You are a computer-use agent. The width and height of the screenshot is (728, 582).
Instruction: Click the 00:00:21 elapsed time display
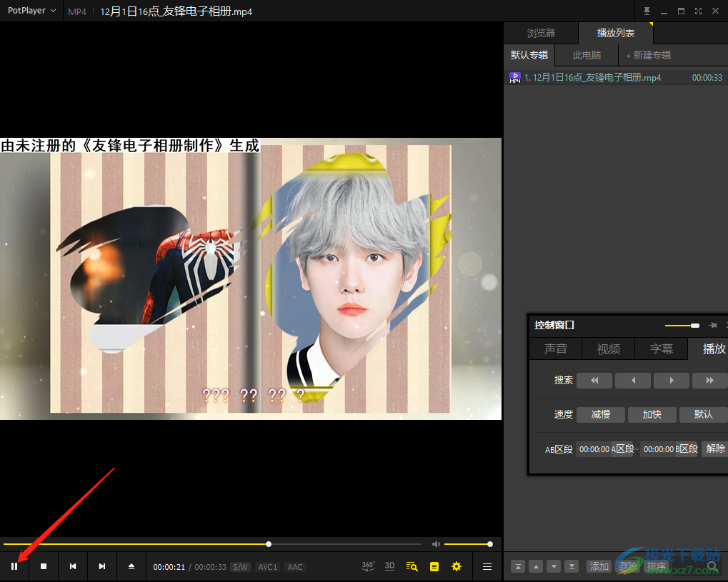click(x=169, y=567)
